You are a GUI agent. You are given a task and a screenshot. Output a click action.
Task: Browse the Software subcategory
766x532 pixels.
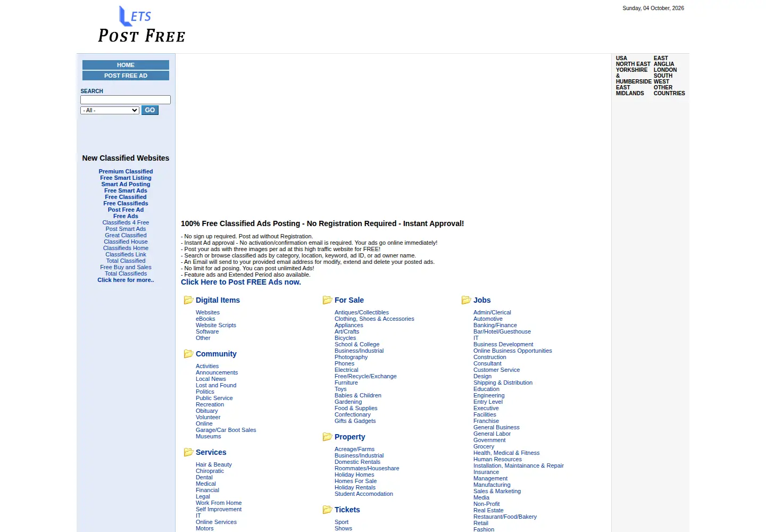[207, 331]
